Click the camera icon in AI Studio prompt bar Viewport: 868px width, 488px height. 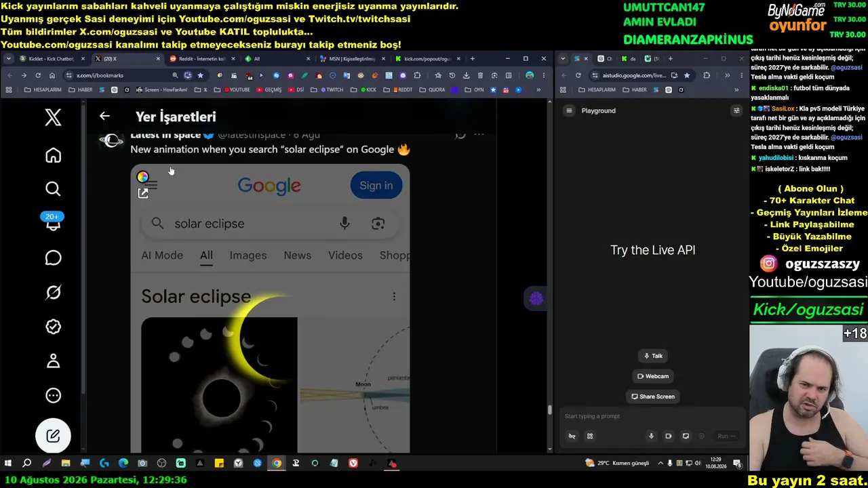pyautogui.click(x=669, y=436)
